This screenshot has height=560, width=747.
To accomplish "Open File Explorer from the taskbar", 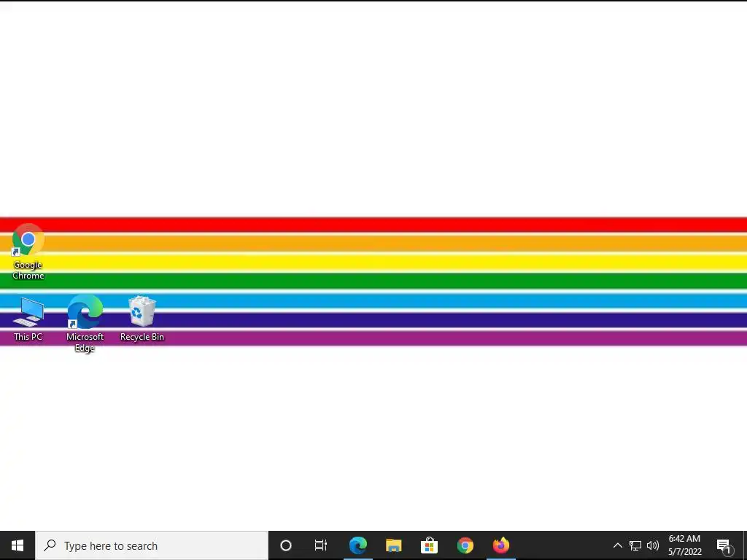I will (393, 545).
